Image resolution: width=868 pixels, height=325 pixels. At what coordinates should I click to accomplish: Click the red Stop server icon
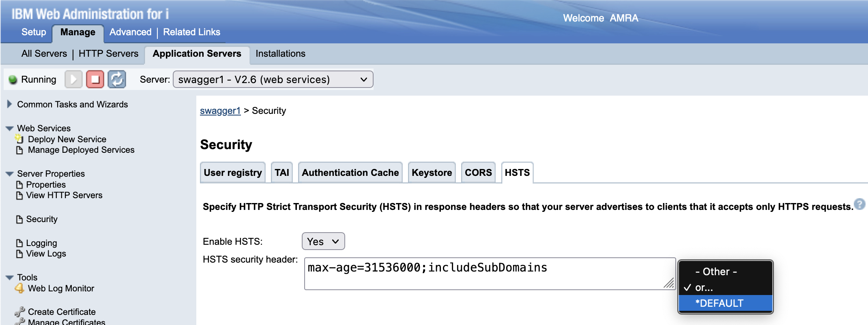click(95, 79)
